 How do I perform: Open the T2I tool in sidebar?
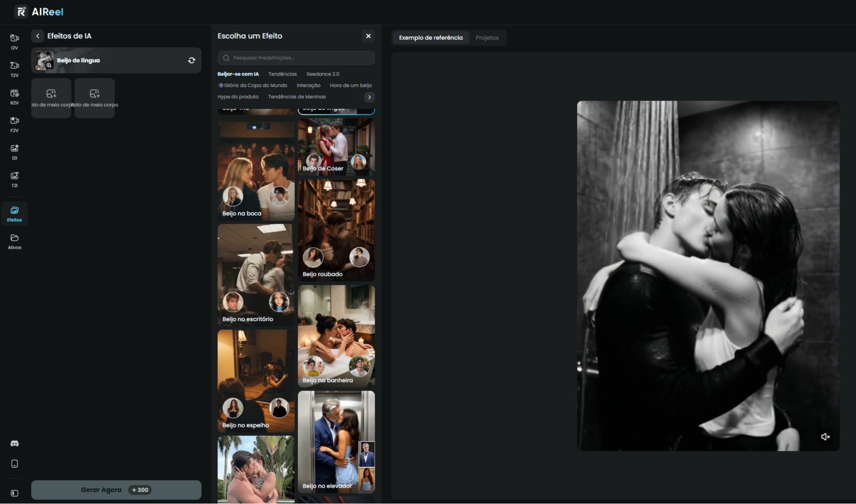14,180
